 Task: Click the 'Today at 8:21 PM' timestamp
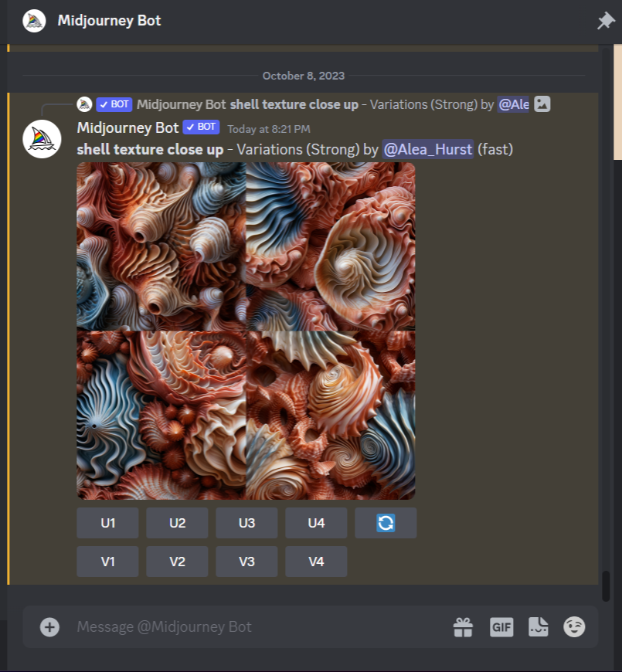click(269, 129)
